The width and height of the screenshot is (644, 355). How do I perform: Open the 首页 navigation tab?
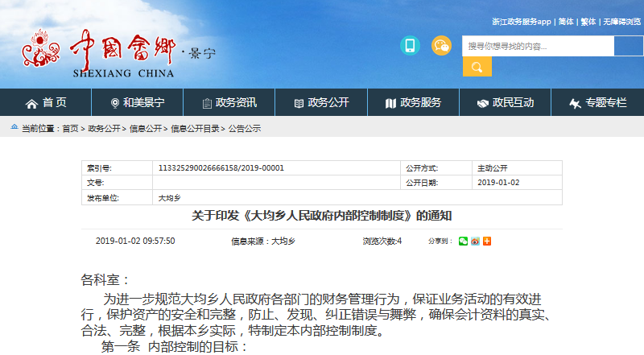[46, 102]
